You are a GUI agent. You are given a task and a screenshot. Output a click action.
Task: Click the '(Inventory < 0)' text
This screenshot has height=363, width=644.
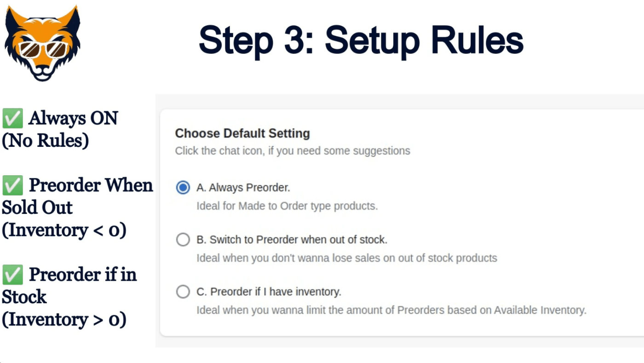tap(64, 230)
